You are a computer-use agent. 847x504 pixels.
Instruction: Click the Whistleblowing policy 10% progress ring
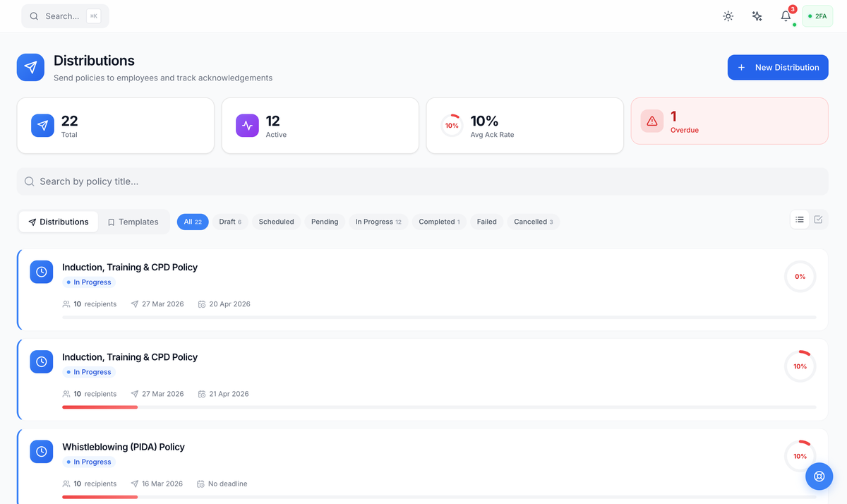coord(800,456)
